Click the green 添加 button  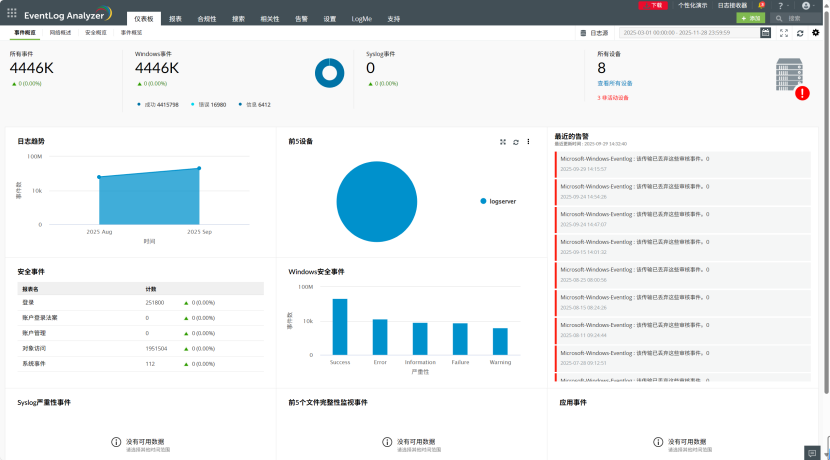coord(751,18)
